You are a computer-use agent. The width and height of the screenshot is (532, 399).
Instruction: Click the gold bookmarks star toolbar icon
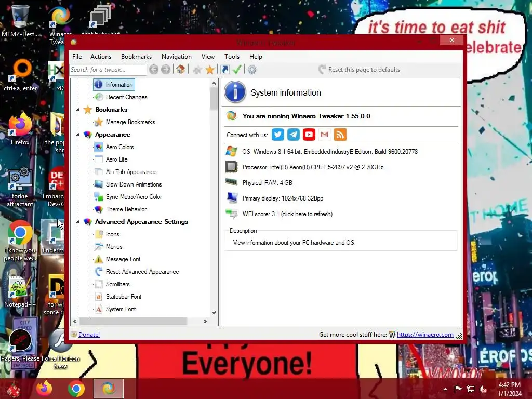210,70
